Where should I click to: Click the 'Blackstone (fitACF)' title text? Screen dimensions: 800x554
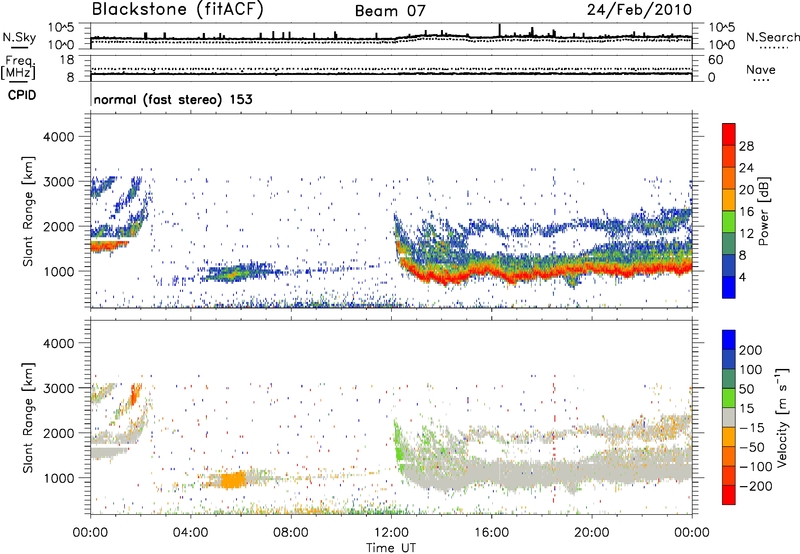177,10
